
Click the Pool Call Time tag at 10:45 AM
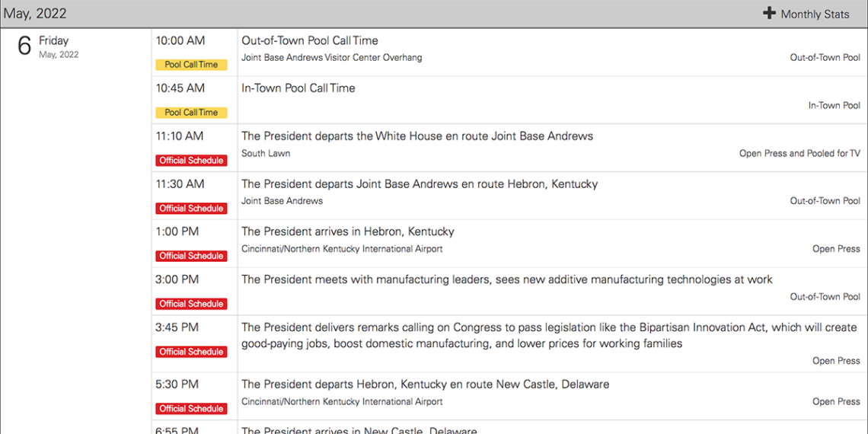pyautogui.click(x=192, y=113)
